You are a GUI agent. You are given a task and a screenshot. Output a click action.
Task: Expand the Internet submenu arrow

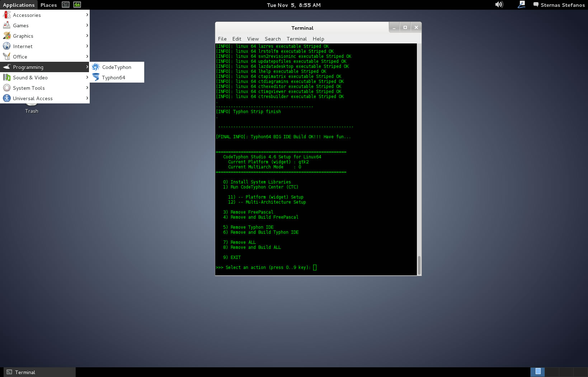click(x=87, y=46)
